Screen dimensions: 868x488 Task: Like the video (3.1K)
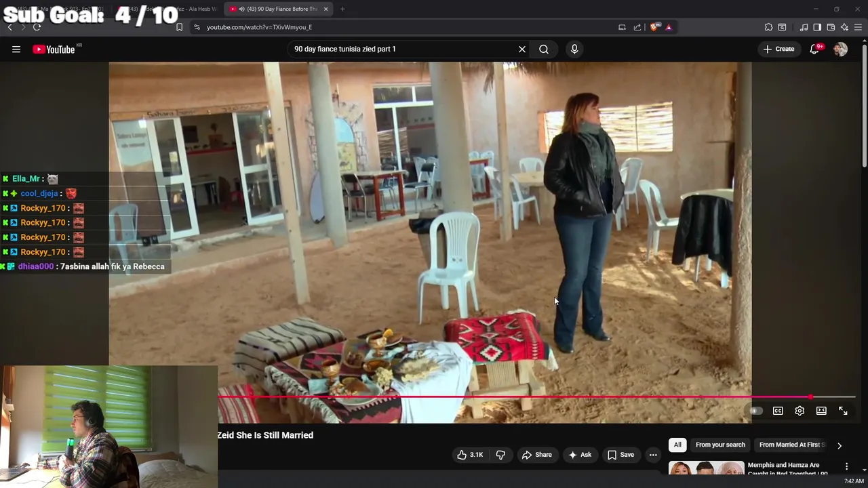point(471,455)
